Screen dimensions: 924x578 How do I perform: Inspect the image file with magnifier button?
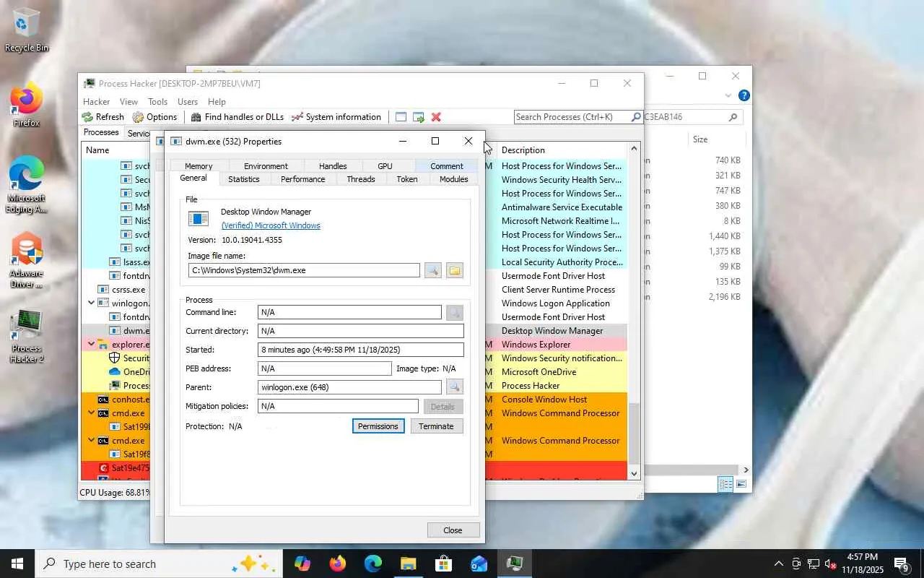pos(432,270)
